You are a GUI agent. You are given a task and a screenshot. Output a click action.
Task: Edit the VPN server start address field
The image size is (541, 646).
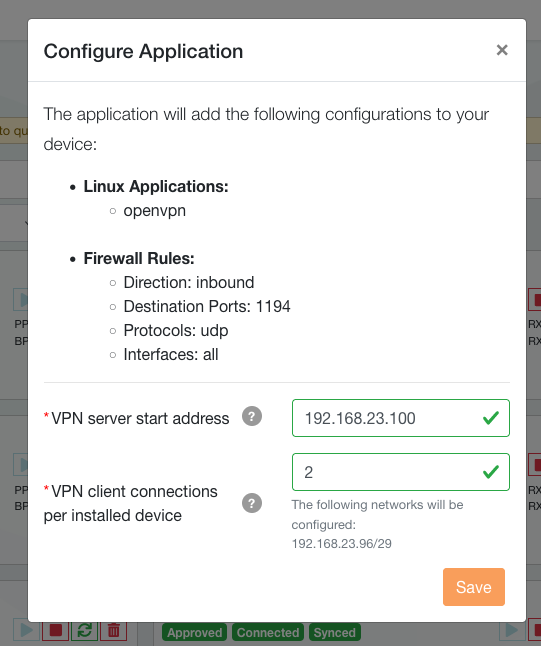400,418
